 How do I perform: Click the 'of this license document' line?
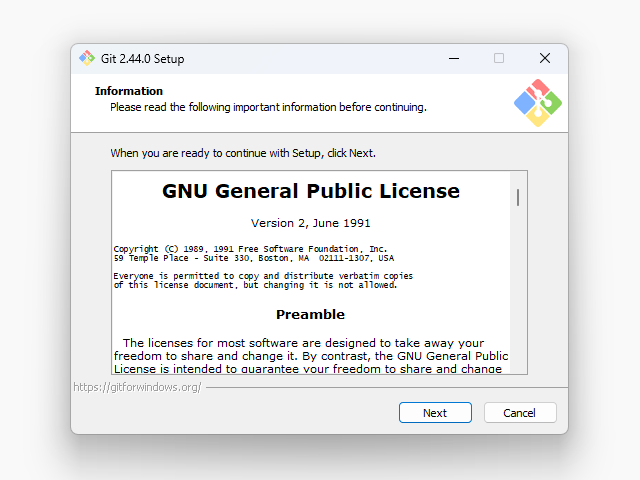click(255, 285)
